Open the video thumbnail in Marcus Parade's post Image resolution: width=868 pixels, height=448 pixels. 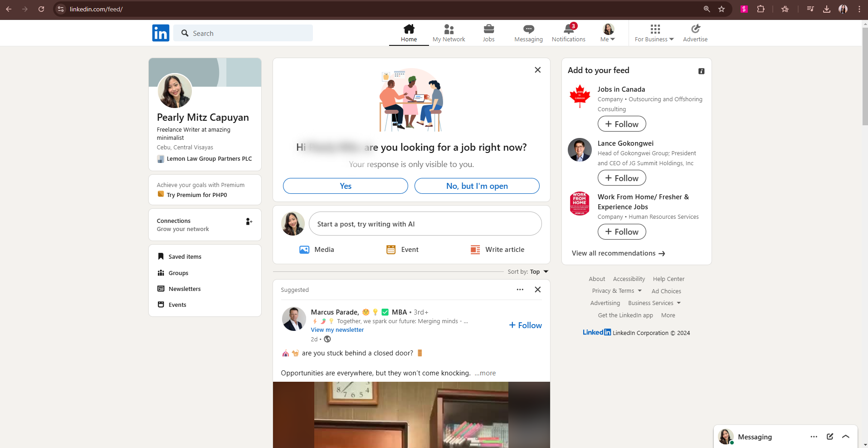pos(411,415)
